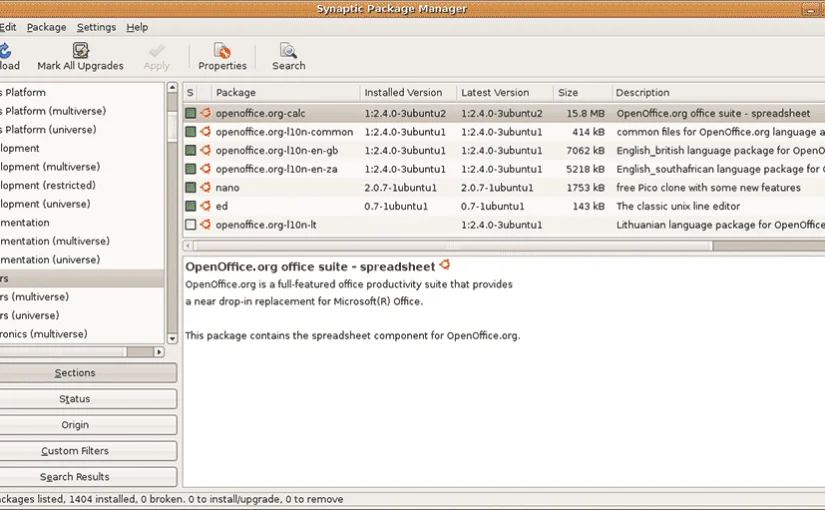Click the section list scroll-up arrow
The height and width of the screenshot is (510, 825).
172,87
